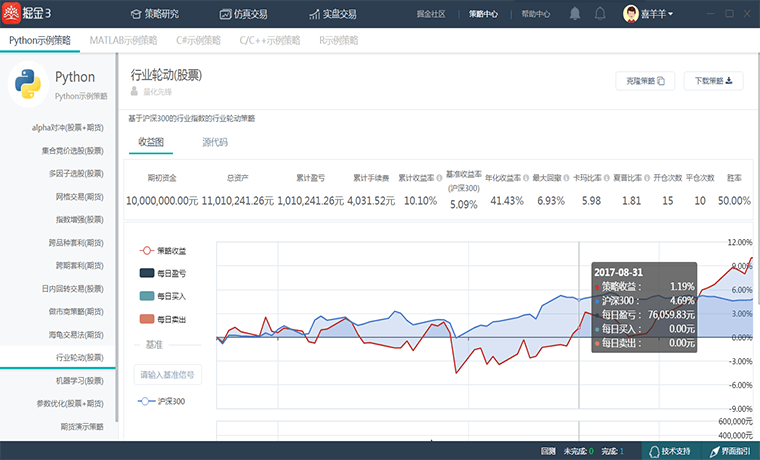The height and width of the screenshot is (460, 760).
Task: Click the sidebar vertical scrollbar
Action: tap(117, 238)
